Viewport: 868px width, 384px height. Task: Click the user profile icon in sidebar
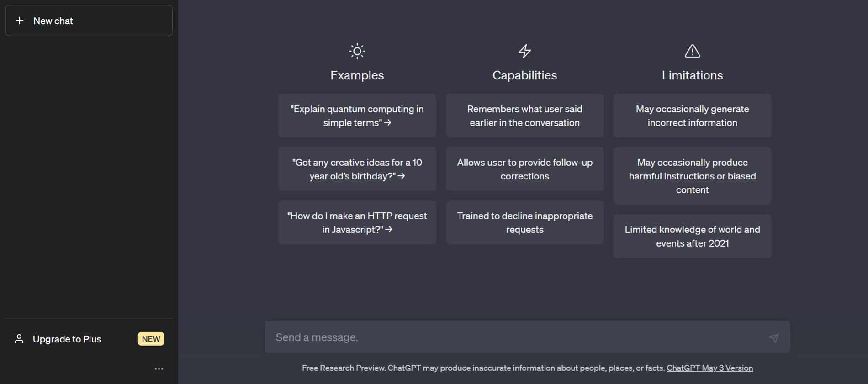pyautogui.click(x=19, y=339)
